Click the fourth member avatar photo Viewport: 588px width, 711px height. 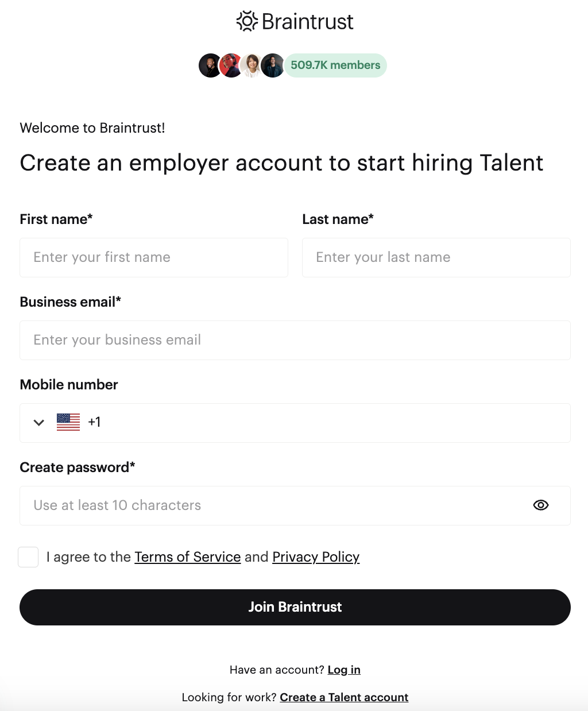click(x=272, y=65)
